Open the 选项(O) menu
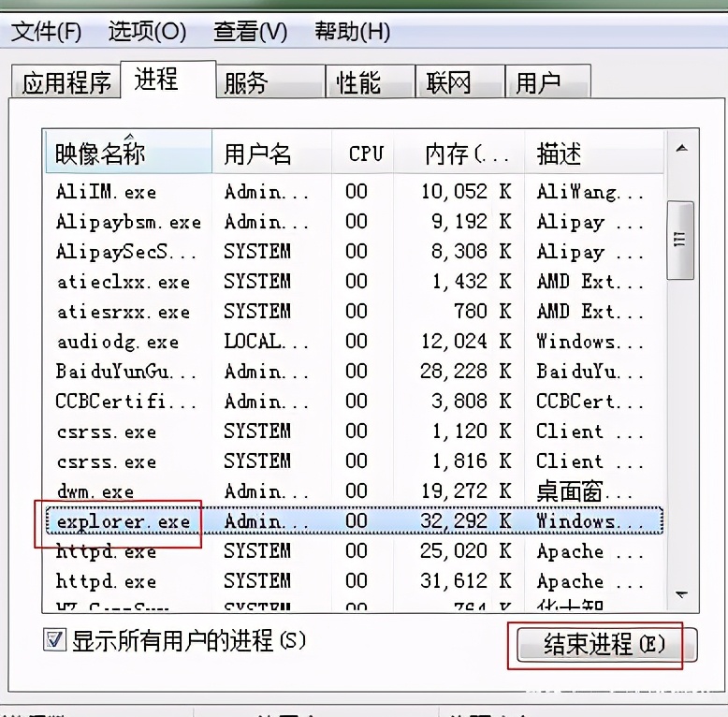The width and height of the screenshot is (728, 717). click(147, 32)
